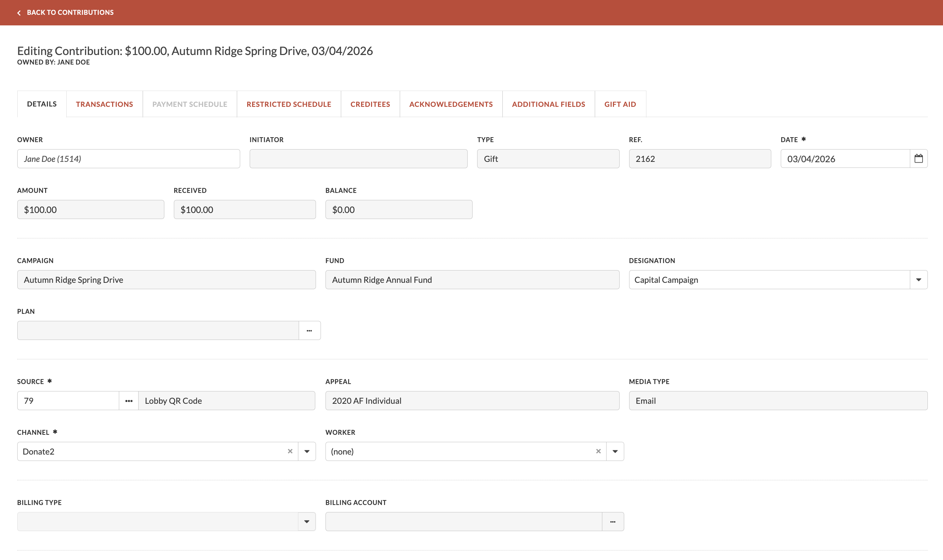Click the OWNED BY: JANE DOE text
The width and height of the screenshot is (943, 560).
click(54, 62)
